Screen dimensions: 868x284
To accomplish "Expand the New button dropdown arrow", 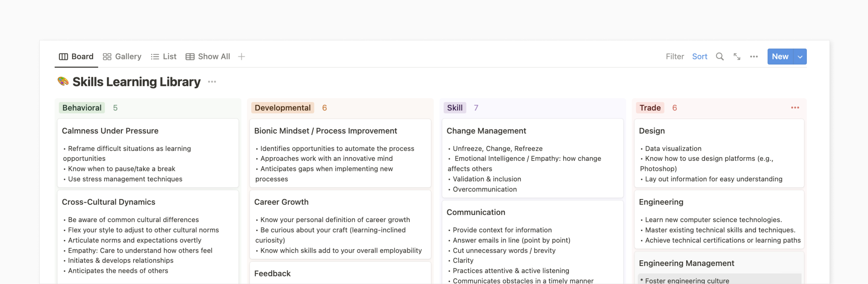I will (x=800, y=57).
